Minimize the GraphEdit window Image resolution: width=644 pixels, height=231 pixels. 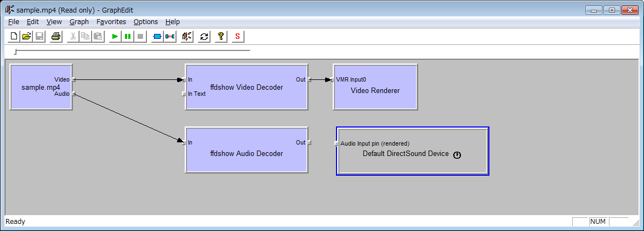point(594,10)
